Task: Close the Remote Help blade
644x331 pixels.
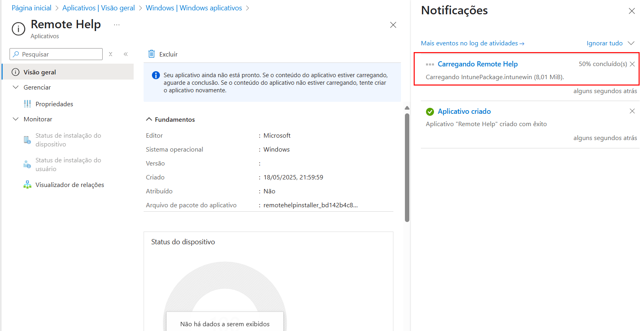Action: [x=393, y=25]
